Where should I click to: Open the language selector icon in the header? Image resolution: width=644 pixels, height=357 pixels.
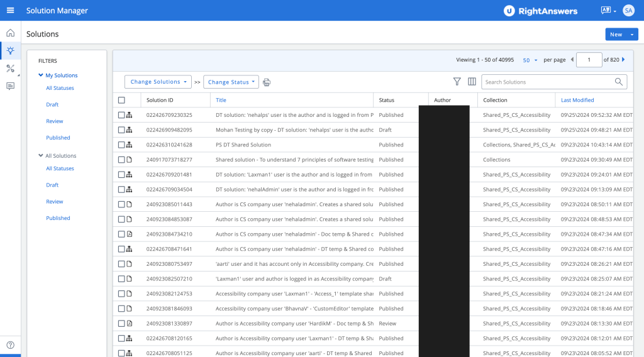608,11
